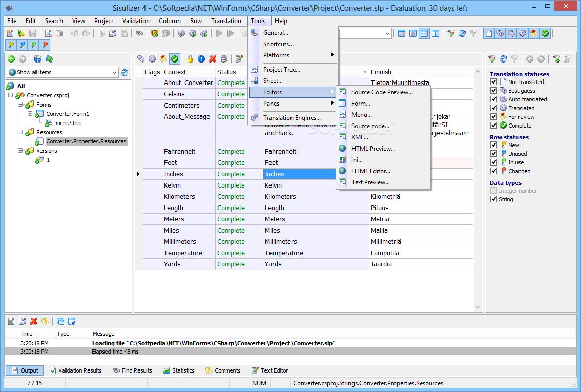581x392 pixels.
Task: Click the yellow pin icon in second toolbar row
Action: (x=11, y=45)
